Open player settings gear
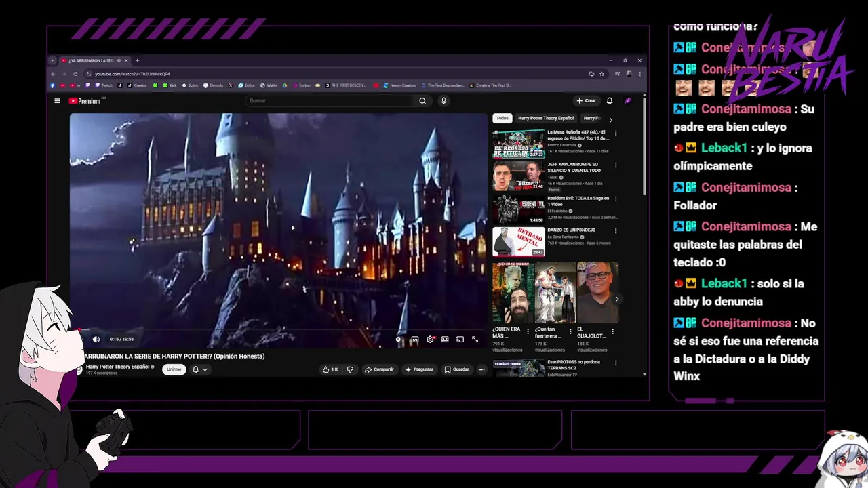 (430, 339)
